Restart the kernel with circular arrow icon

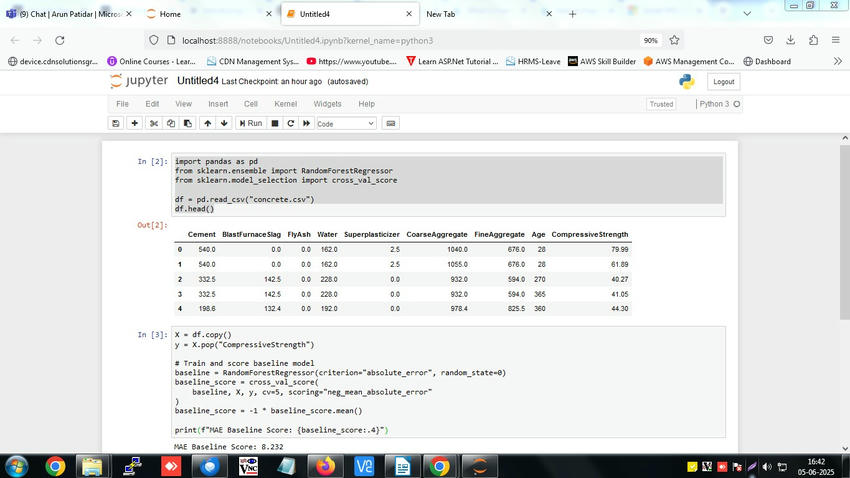coord(291,124)
